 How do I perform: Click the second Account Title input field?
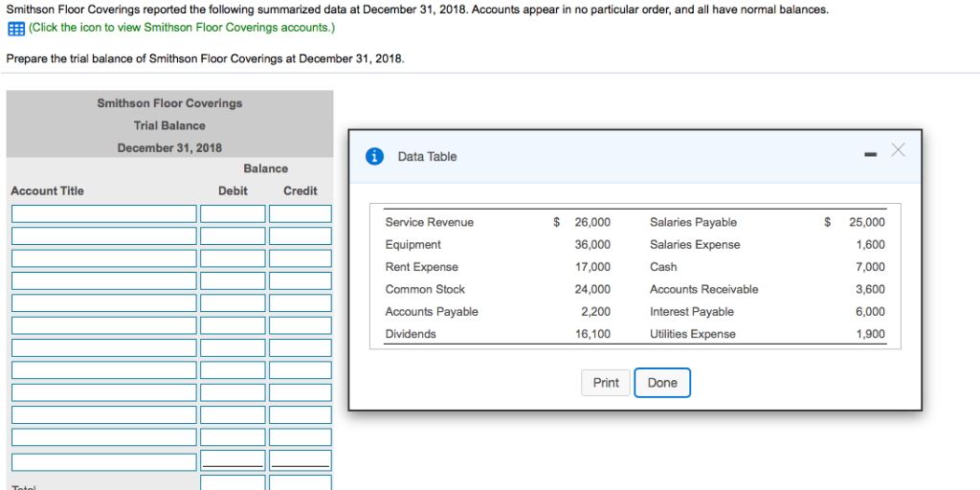[x=103, y=236]
